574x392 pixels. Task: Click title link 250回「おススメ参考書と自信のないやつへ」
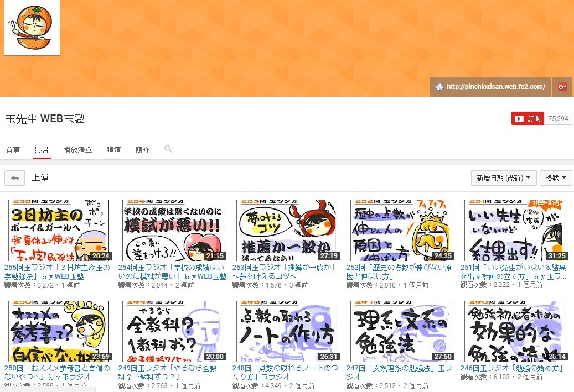[57, 372]
